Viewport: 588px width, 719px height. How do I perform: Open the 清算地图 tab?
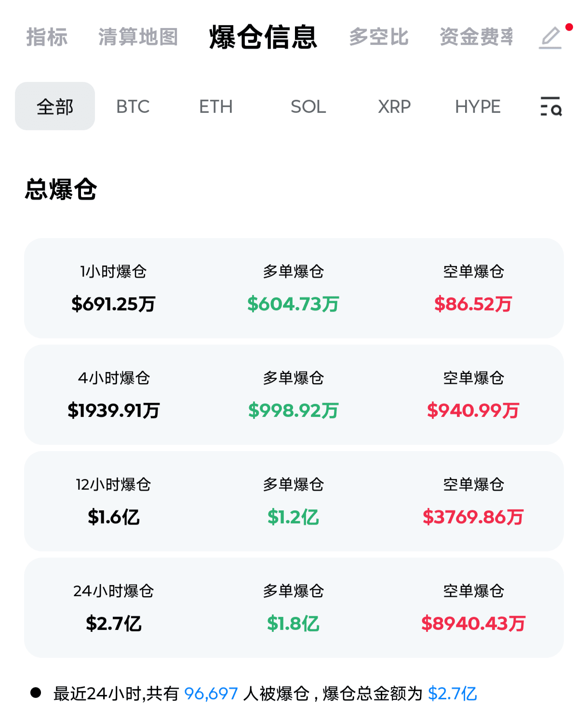coord(138,37)
